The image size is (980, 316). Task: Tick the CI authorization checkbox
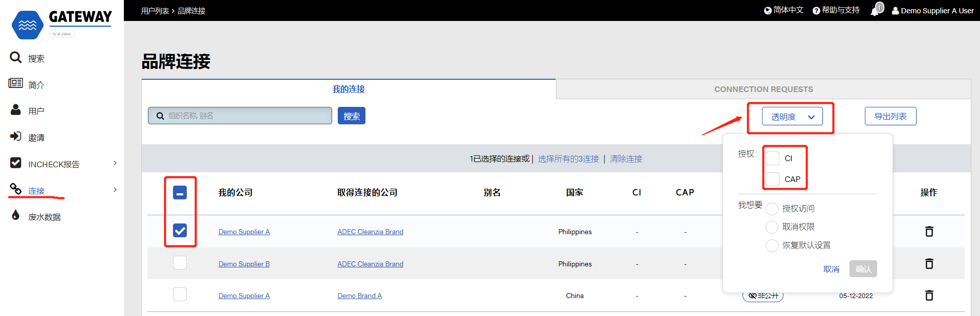tap(772, 159)
